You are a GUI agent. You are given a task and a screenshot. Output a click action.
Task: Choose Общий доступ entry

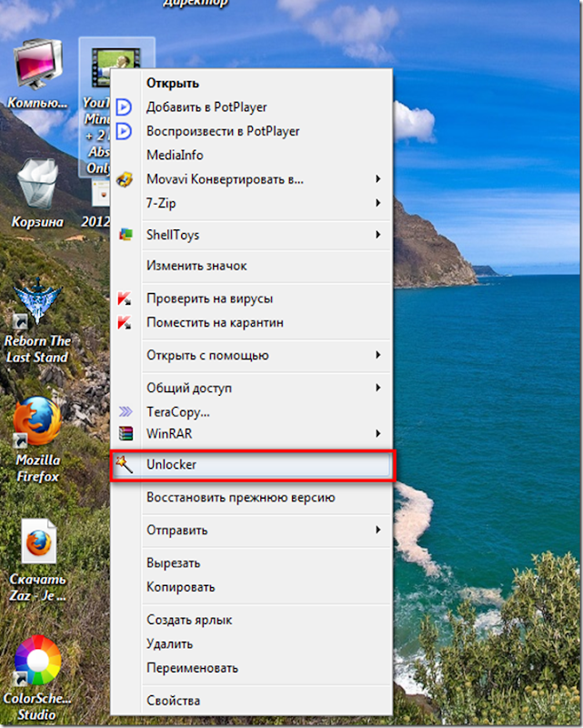point(251,389)
